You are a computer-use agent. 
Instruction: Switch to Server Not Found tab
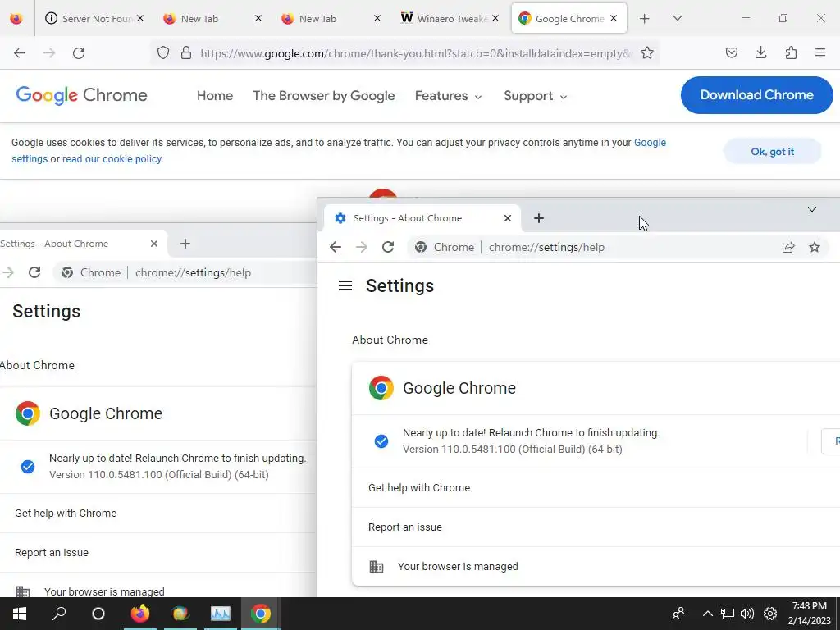(95, 19)
